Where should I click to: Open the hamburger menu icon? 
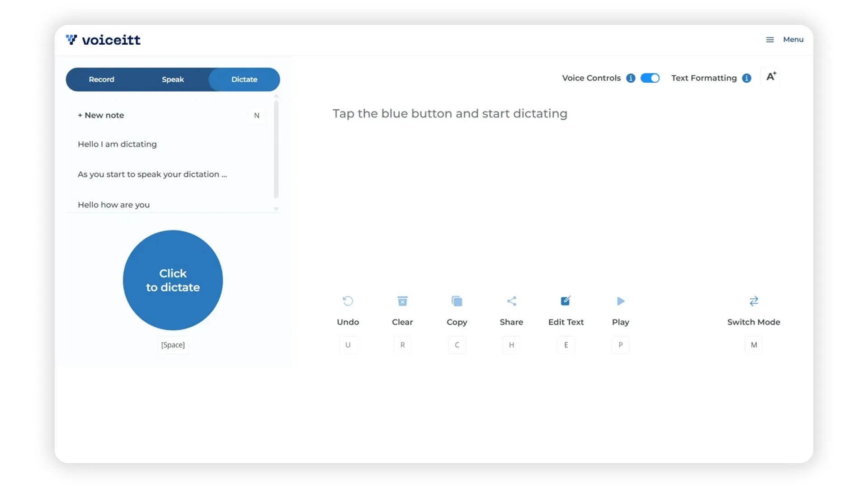[x=770, y=40]
